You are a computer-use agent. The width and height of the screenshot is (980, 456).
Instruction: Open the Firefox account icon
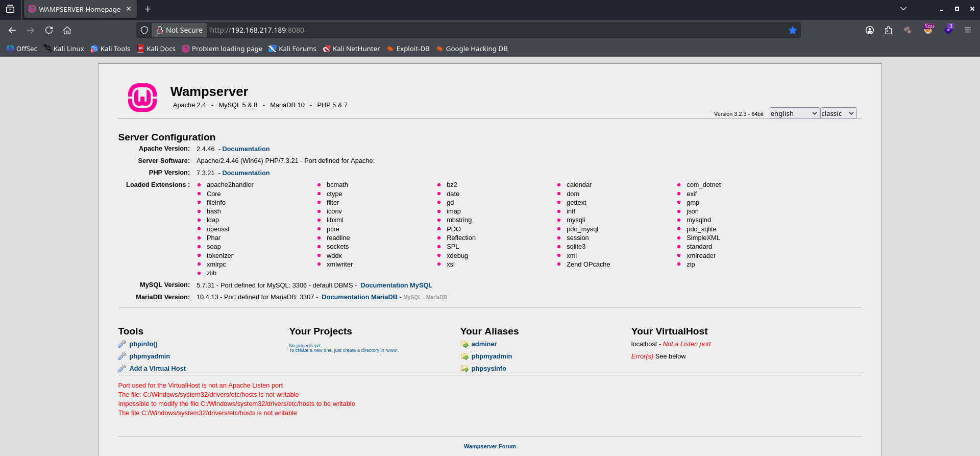point(870,30)
